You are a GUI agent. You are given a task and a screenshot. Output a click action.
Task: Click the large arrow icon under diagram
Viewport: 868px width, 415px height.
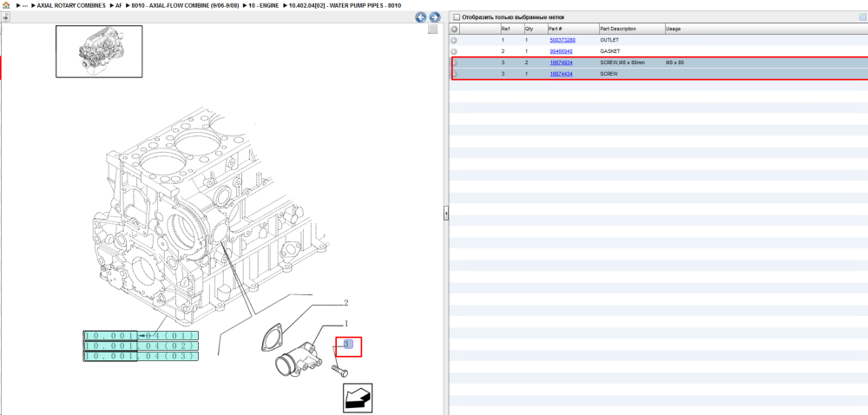pos(358,398)
